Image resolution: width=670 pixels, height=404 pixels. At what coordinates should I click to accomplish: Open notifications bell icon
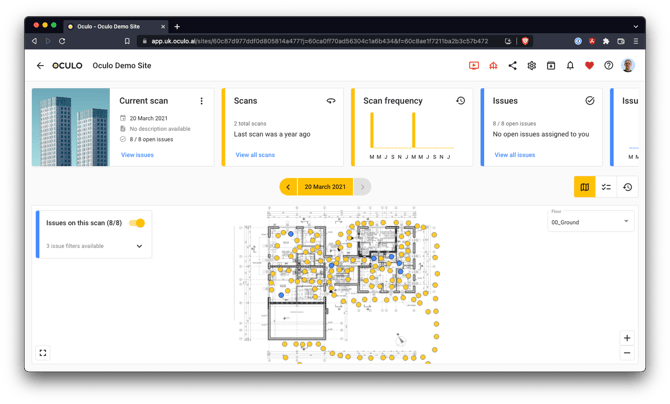[x=570, y=66]
